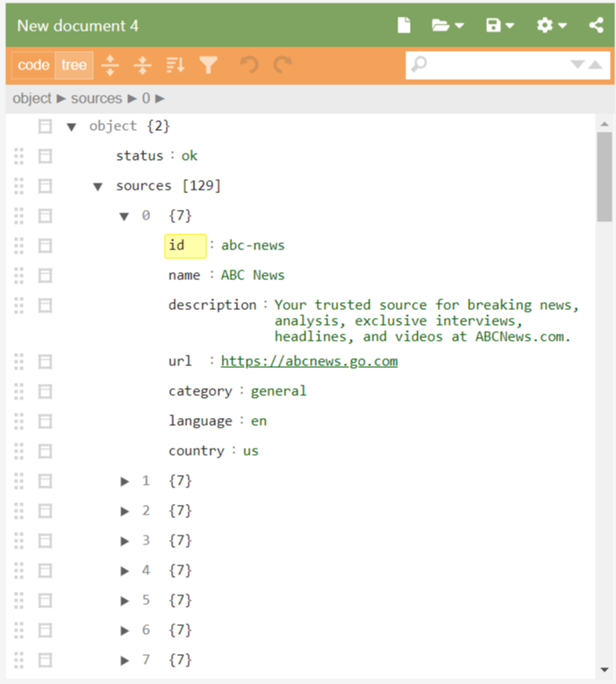This screenshot has width=616, height=684.
Task: Expand item 2 {7}
Action: (x=125, y=511)
